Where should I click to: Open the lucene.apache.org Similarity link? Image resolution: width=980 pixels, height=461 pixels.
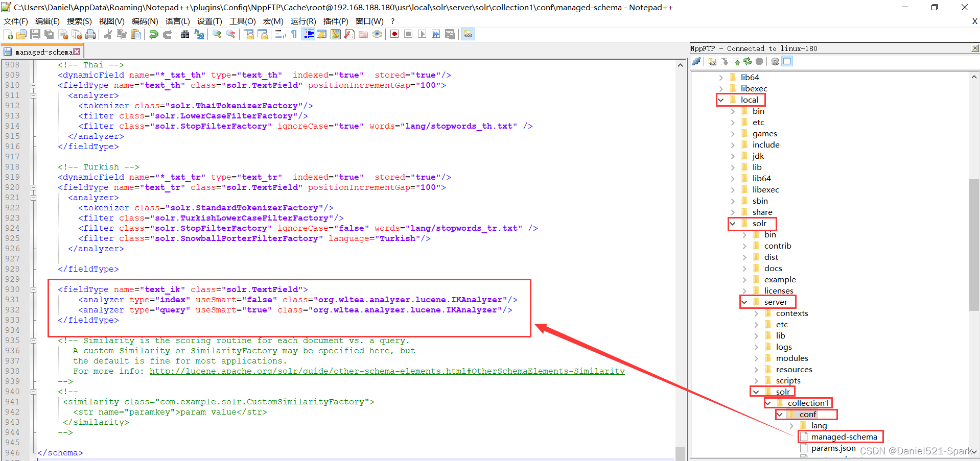coord(387,371)
